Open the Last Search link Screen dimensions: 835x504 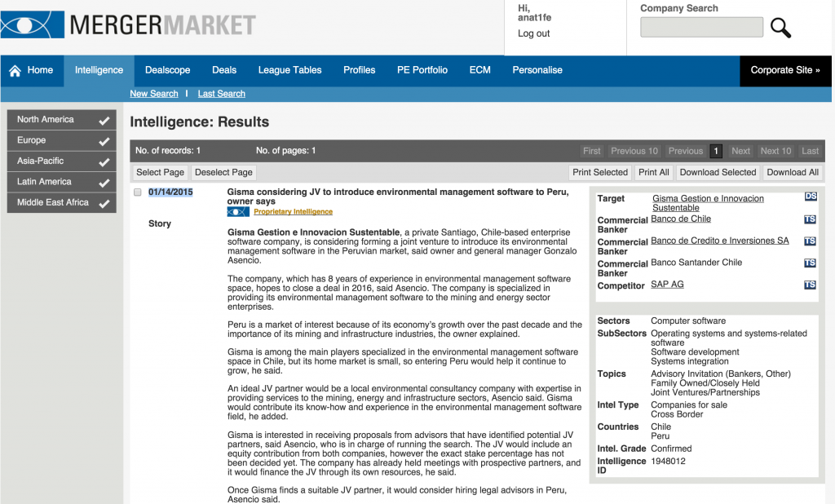pos(222,94)
